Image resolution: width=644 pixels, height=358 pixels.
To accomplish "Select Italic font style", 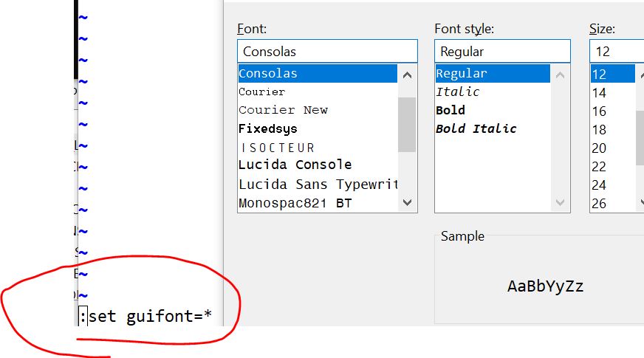I will 458,92.
